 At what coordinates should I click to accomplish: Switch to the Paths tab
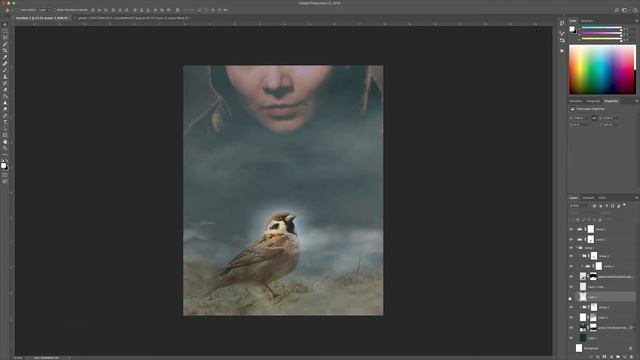(x=602, y=198)
